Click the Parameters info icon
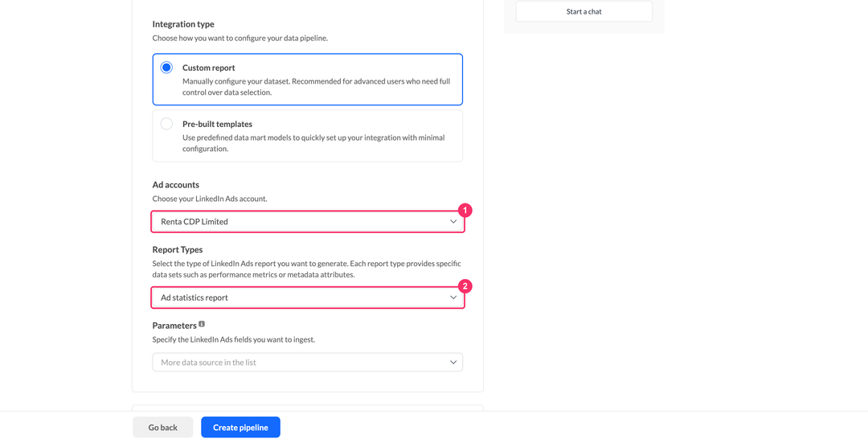 pyautogui.click(x=202, y=324)
